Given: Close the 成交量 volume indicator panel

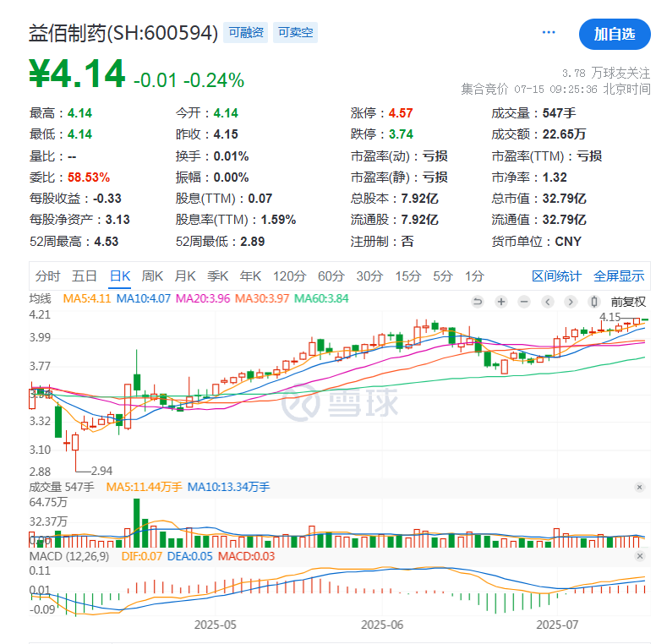Looking at the screenshot, I should point(639,487).
